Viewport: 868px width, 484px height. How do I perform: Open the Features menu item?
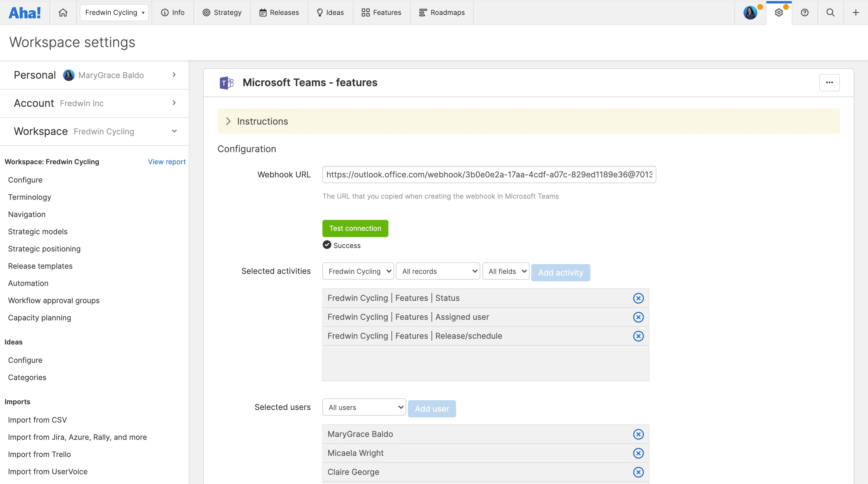[x=381, y=12]
